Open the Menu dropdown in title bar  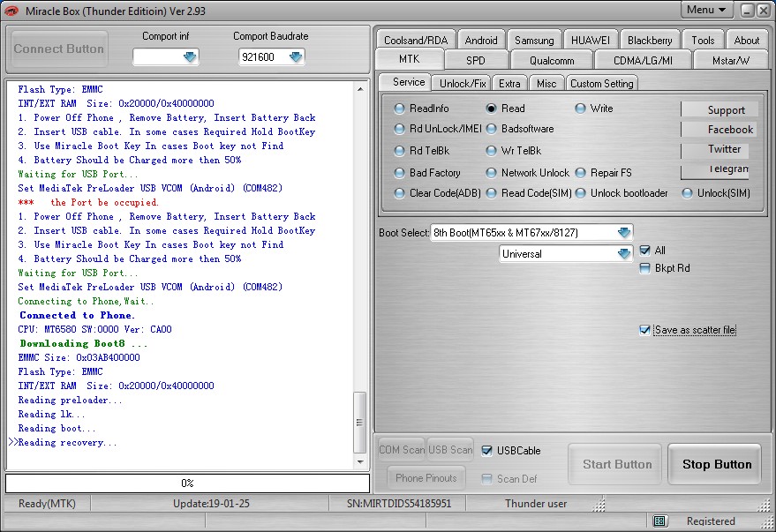coord(706,10)
